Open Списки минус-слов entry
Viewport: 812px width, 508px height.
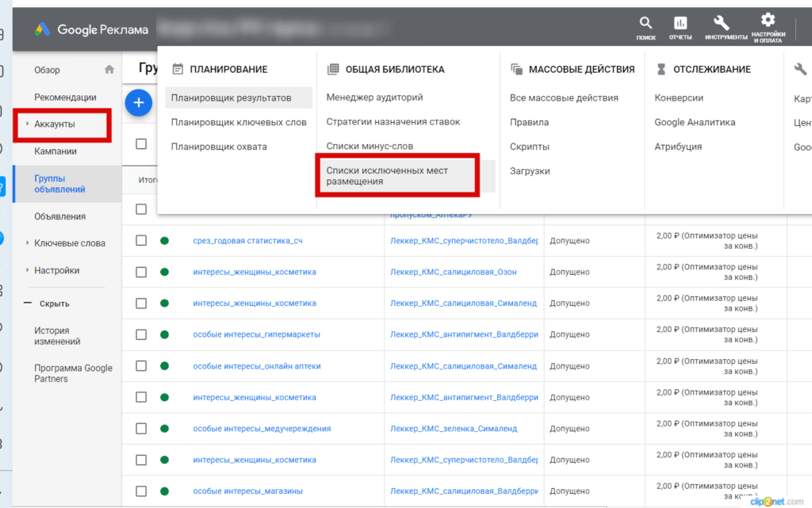[370, 146]
